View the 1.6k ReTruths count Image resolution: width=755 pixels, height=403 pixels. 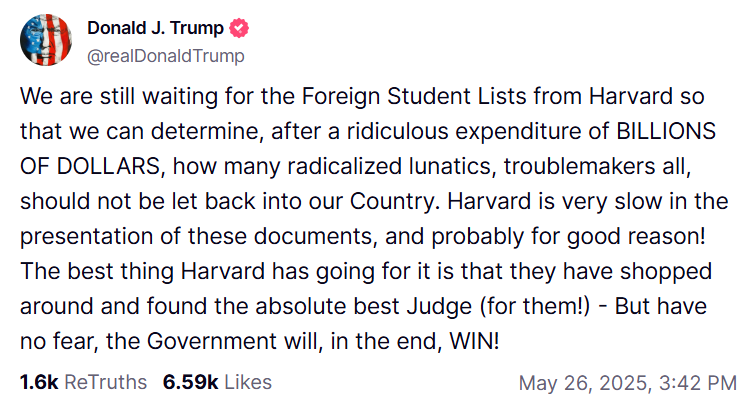pos(39,382)
